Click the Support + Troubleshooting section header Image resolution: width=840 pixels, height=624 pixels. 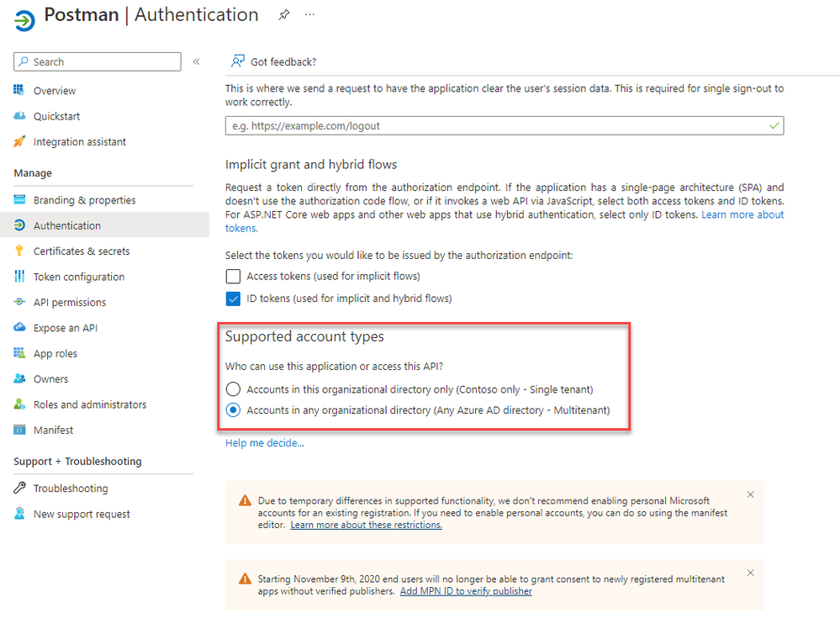click(x=77, y=461)
